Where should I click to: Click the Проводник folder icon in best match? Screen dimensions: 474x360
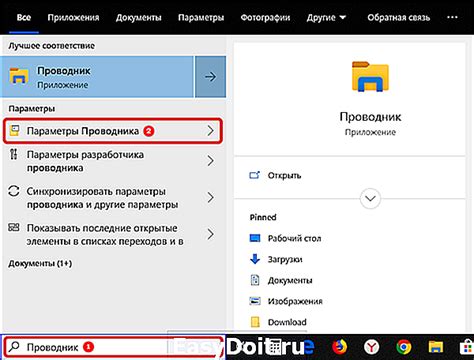pos(19,76)
